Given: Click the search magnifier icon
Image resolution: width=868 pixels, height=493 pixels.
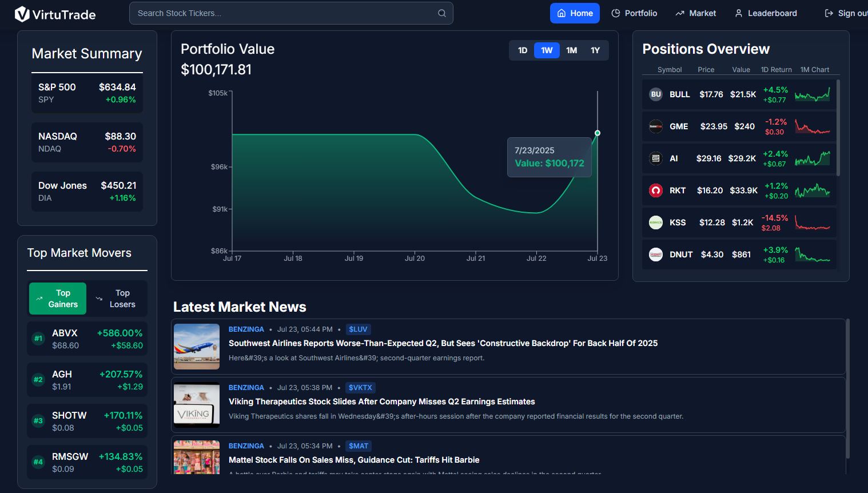Looking at the screenshot, I should tap(442, 13).
